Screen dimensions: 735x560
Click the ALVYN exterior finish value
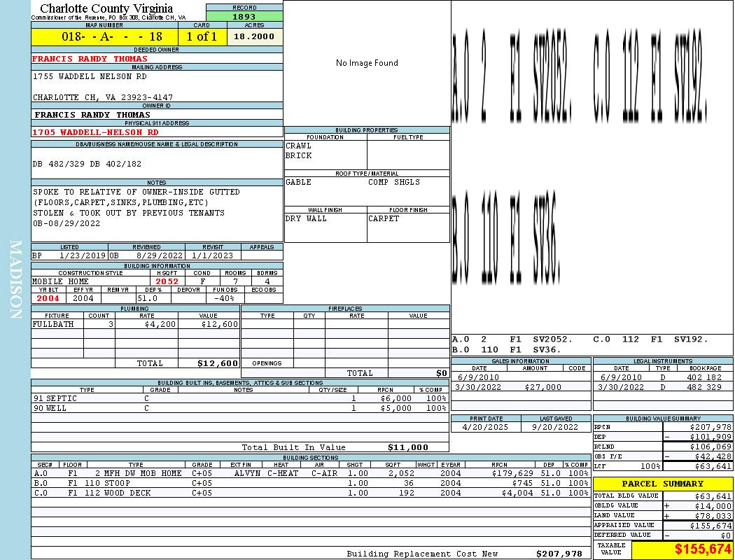point(247,473)
